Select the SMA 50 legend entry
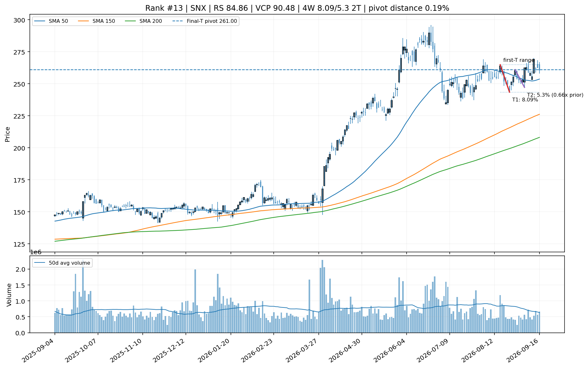 pyautogui.click(x=51, y=21)
